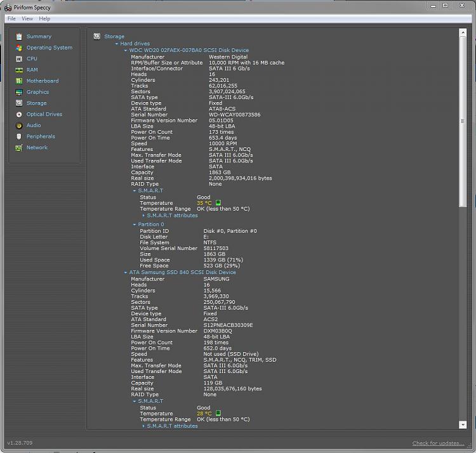
Task: Click the Volume Serial Number 58117503
Action: 216,248
